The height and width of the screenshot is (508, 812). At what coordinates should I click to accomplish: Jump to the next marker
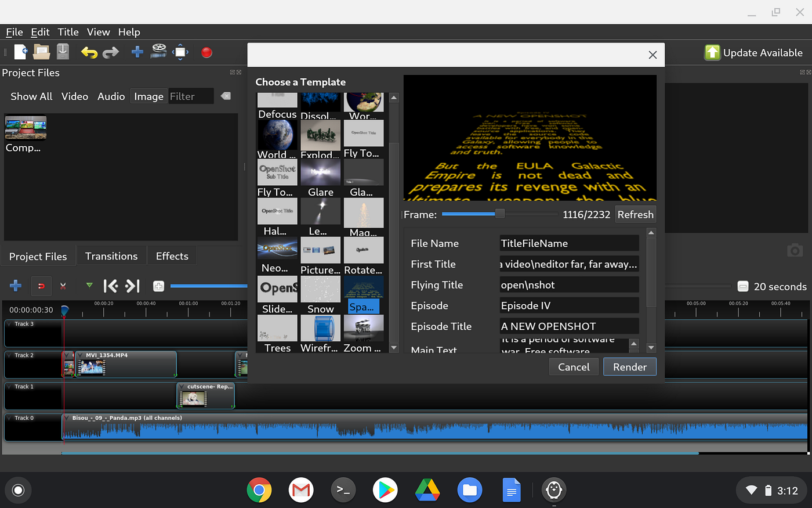pyautogui.click(x=133, y=286)
